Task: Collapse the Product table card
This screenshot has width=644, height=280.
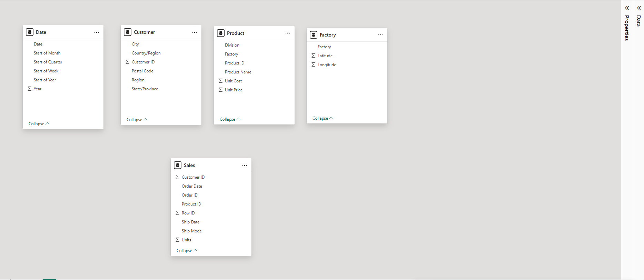Action: coord(230,119)
